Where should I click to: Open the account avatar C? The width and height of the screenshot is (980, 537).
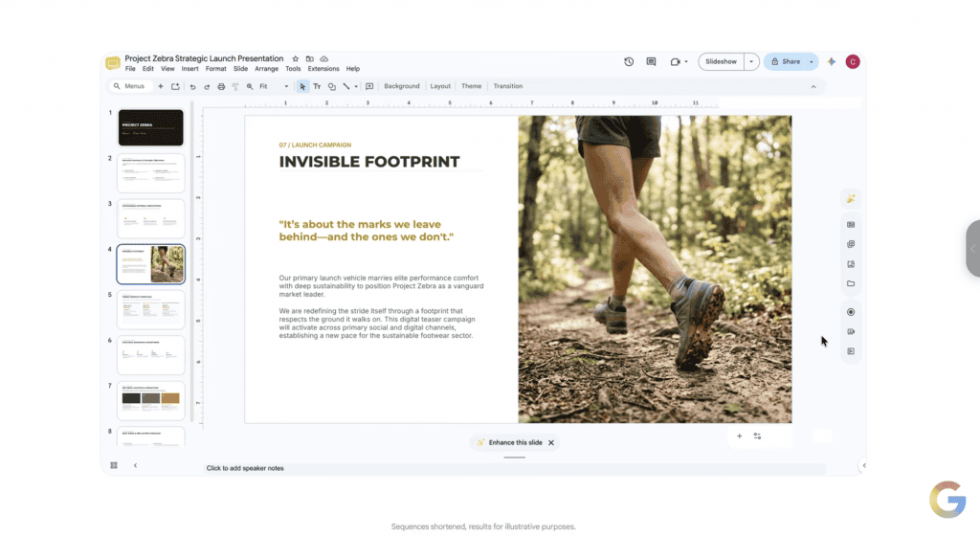[x=853, y=61]
